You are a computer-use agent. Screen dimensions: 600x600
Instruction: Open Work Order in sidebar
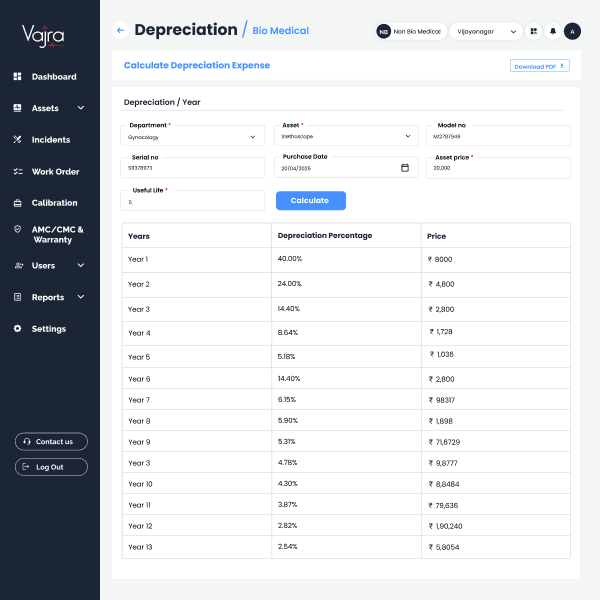[55, 172]
